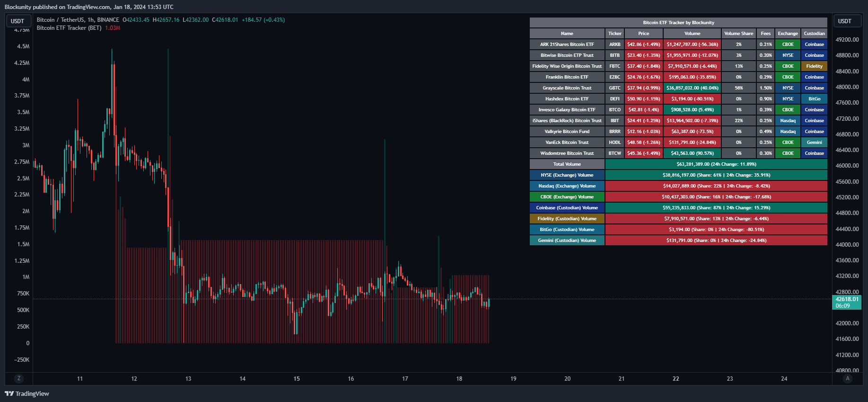
Task: Select the Fidelity Wise Origin Bitcoin Trust cell
Action: tap(567, 66)
